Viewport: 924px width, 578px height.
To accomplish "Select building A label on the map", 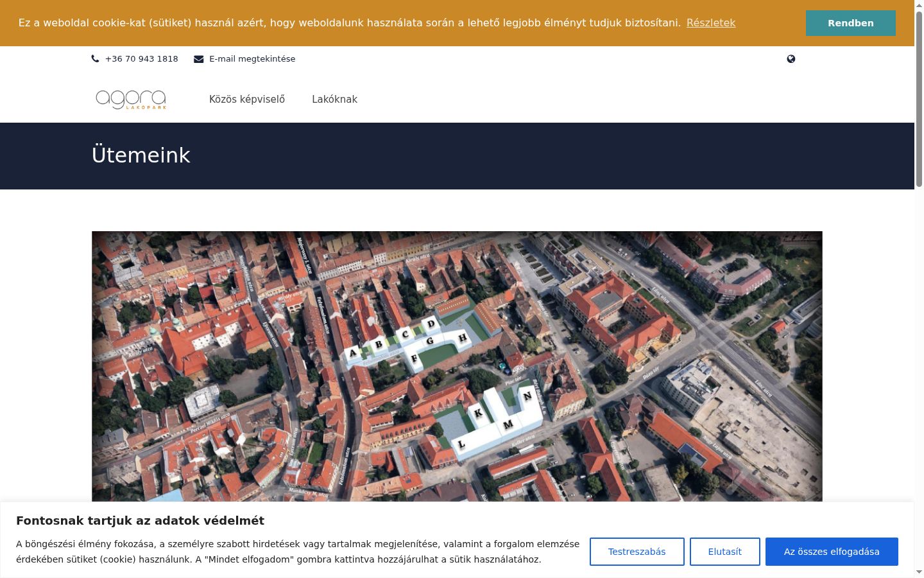I will click(x=352, y=353).
